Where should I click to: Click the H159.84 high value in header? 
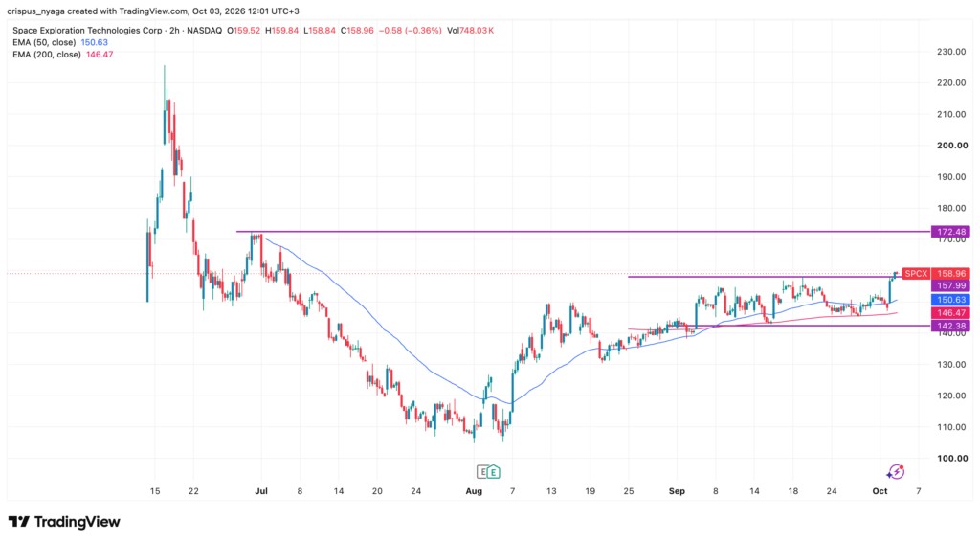[x=281, y=30]
